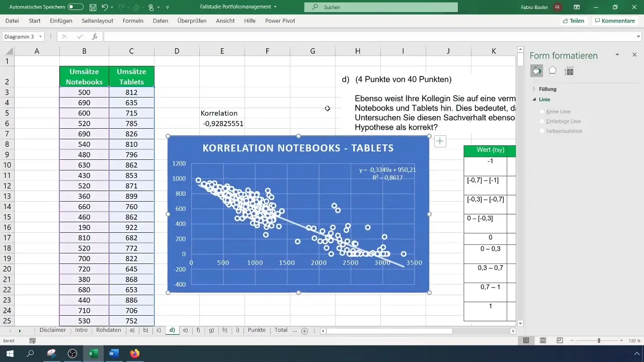This screenshot has width=644, height=362.
Task: Switch to the Rohdaten sheet tab
Action: tap(108, 330)
